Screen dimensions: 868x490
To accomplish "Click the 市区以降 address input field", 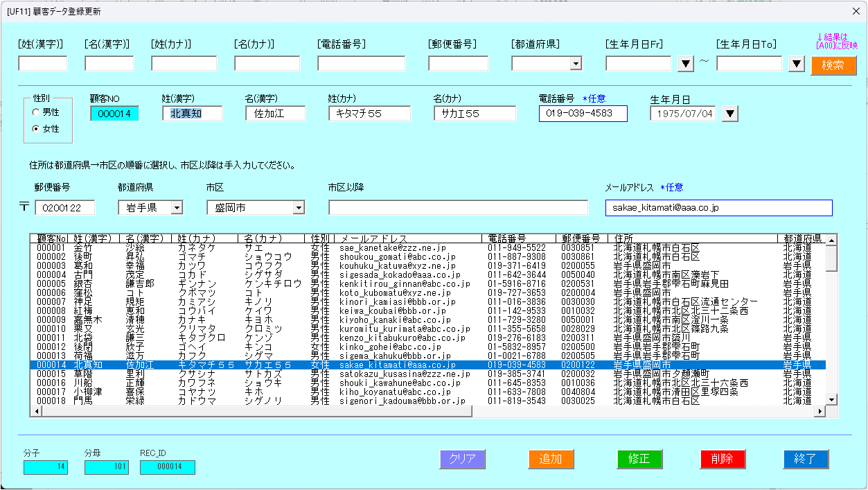I will [x=458, y=208].
